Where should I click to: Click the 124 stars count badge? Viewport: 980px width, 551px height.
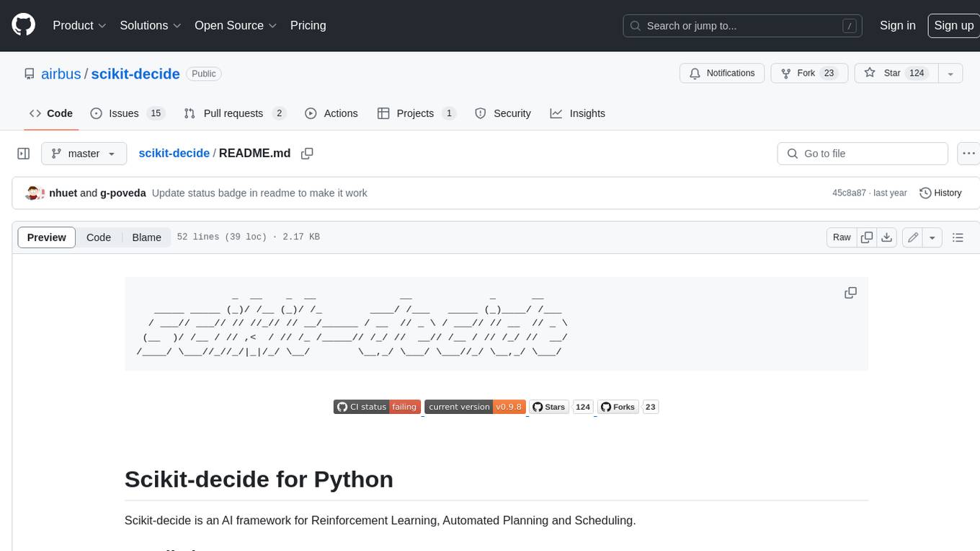click(583, 407)
